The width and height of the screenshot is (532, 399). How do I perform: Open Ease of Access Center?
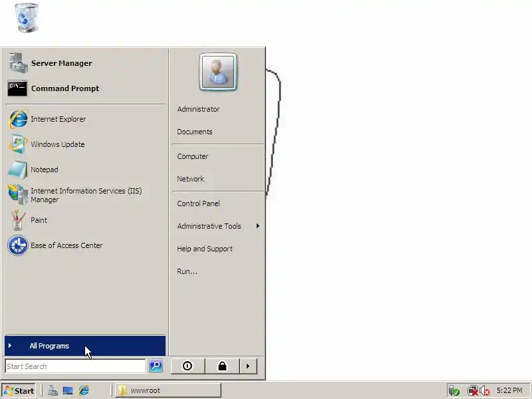[86, 245]
